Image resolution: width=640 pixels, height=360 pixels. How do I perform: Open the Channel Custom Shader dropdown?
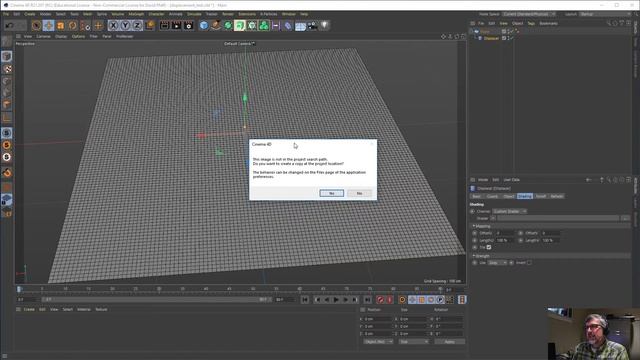(x=509, y=211)
